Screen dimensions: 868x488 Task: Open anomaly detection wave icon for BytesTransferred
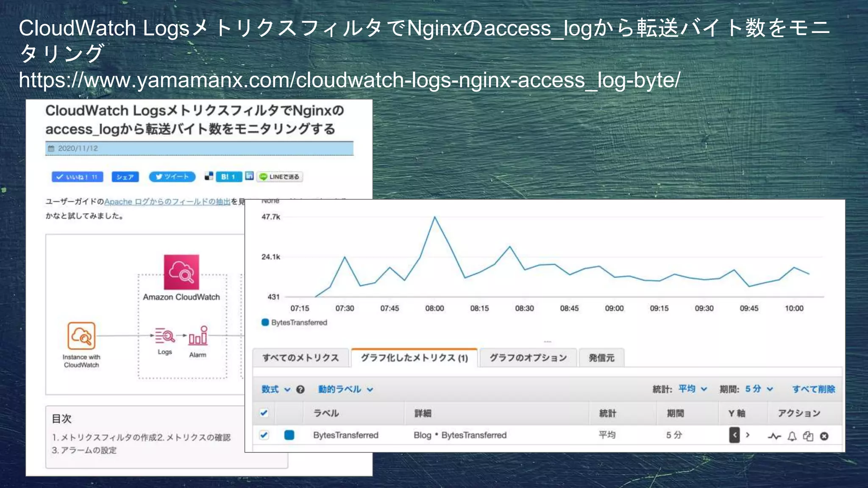[x=774, y=436]
